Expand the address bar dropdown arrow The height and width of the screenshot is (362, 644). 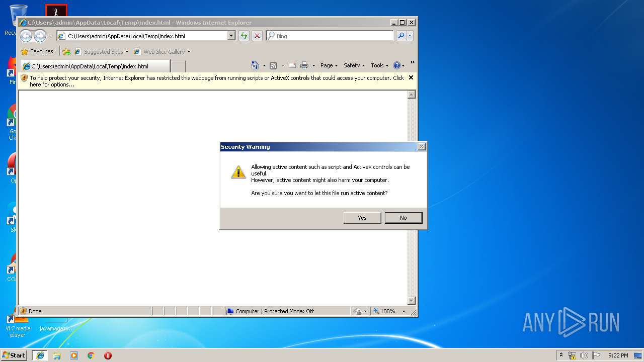[231, 36]
